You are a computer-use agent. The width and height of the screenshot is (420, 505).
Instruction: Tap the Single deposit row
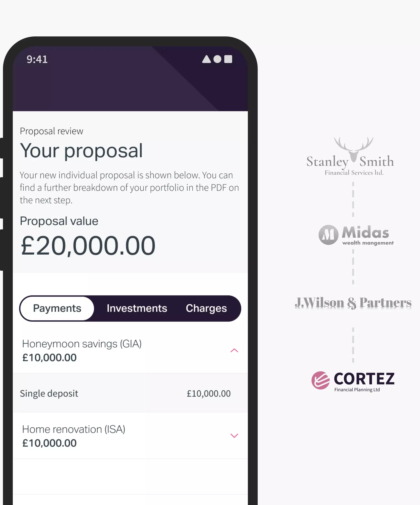pos(130,393)
